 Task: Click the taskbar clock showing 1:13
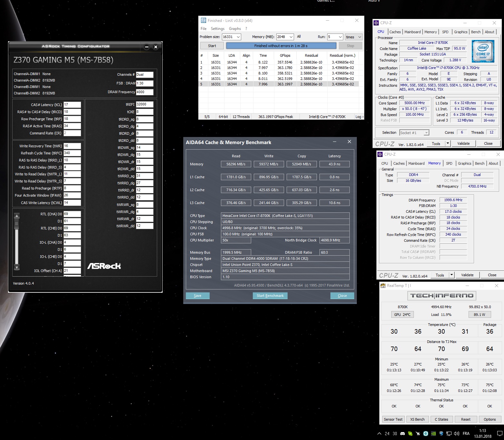click(482, 434)
